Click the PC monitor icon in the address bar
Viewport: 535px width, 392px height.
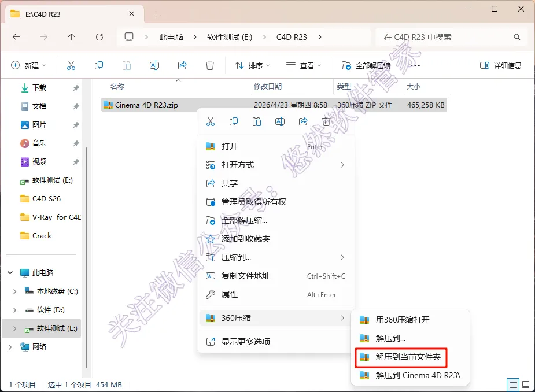[x=128, y=37]
